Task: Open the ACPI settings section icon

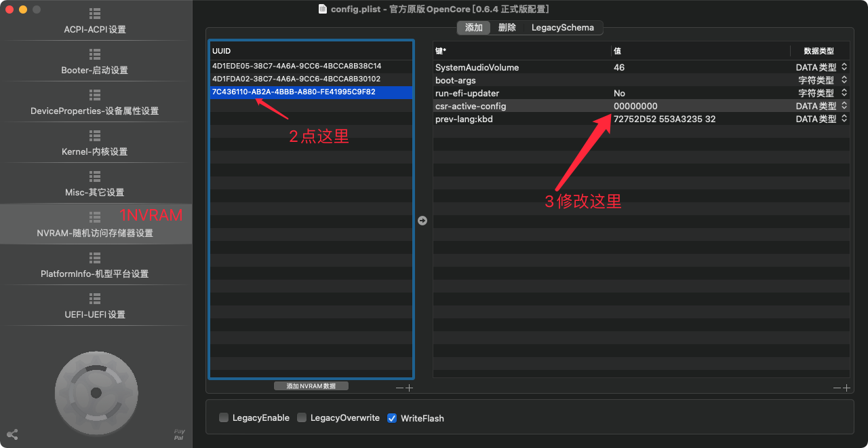Action: (x=95, y=14)
